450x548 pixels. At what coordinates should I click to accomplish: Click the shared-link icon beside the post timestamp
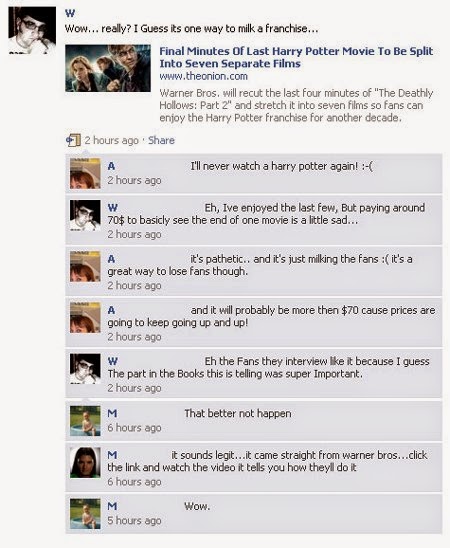(73, 140)
